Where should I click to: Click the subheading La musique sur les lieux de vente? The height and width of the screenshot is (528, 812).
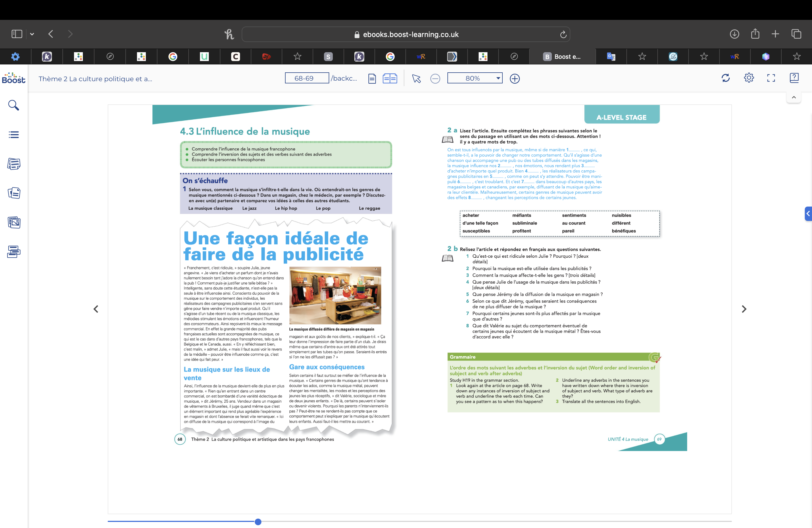227,373
